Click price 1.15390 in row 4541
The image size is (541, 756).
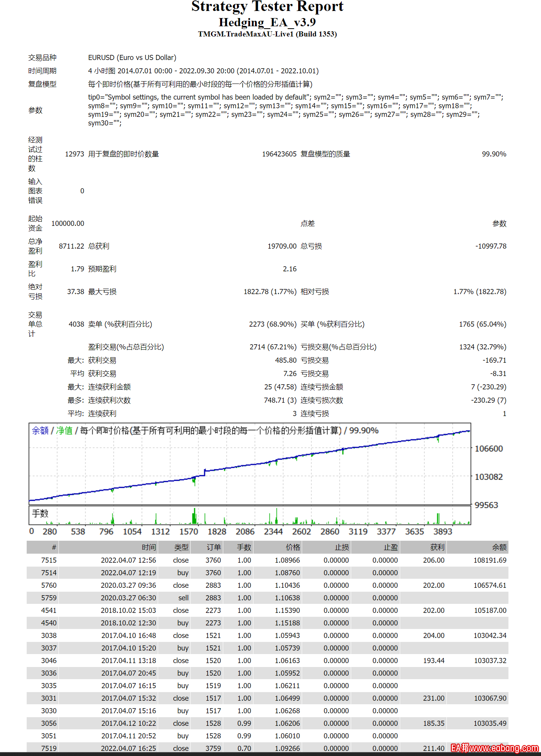point(287,611)
